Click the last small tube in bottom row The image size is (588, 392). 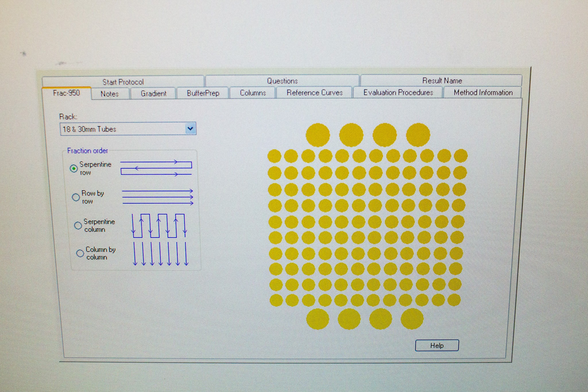pyautogui.click(x=454, y=300)
